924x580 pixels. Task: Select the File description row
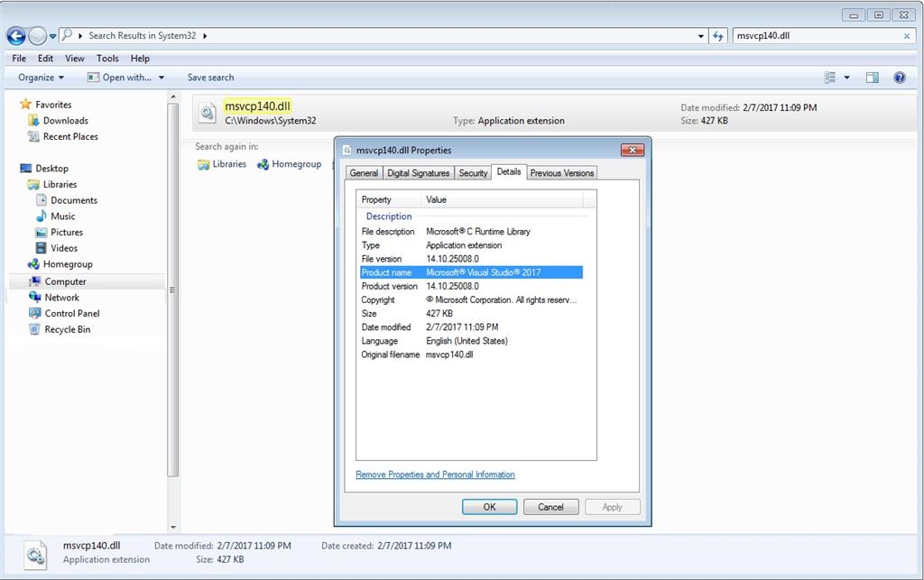[x=471, y=232]
